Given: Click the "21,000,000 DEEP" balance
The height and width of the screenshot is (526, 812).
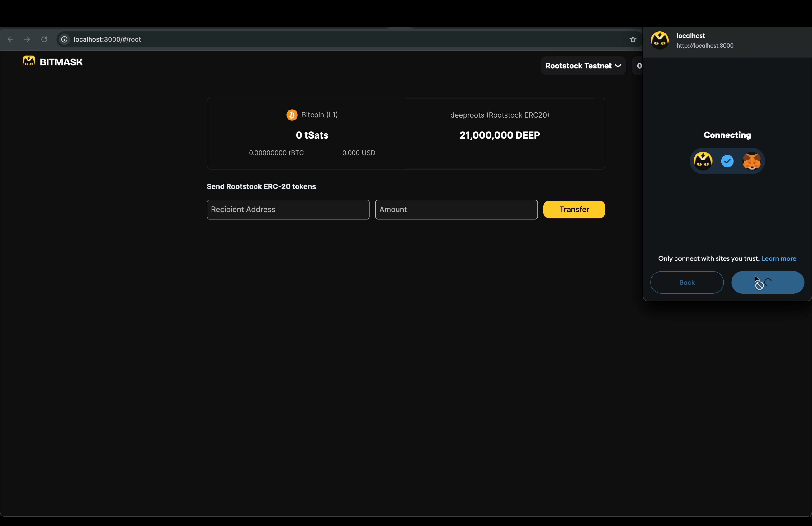Looking at the screenshot, I should pos(500,135).
